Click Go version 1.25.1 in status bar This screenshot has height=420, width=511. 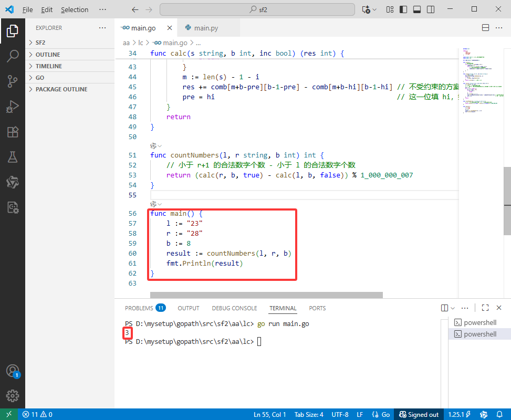[x=460, y=414]
